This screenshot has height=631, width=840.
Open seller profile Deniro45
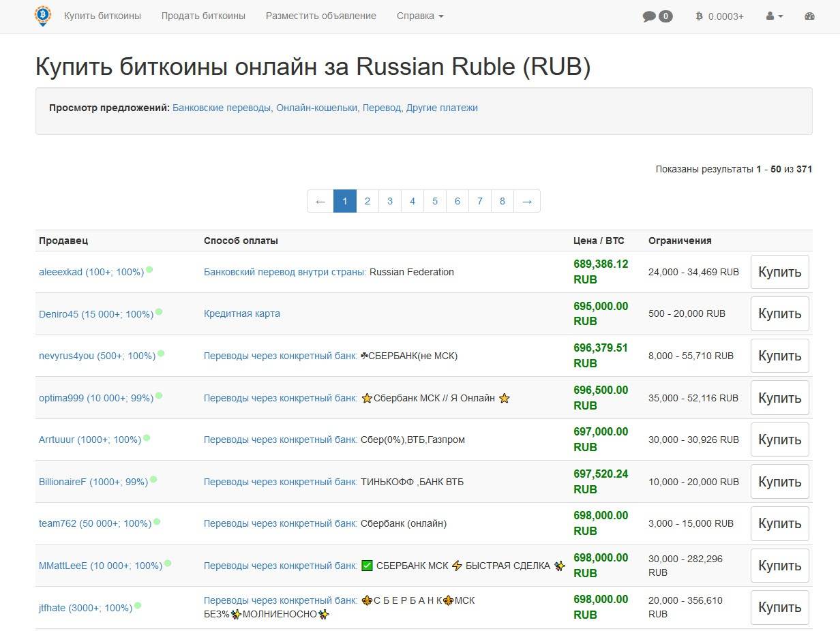pyautogui.click(x=59, y=314)
